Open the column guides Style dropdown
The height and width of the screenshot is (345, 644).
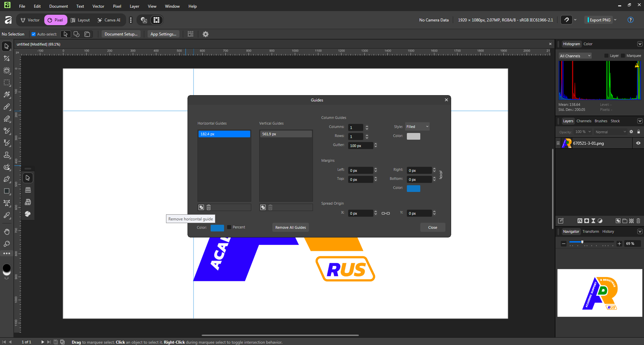click(417, 127)
